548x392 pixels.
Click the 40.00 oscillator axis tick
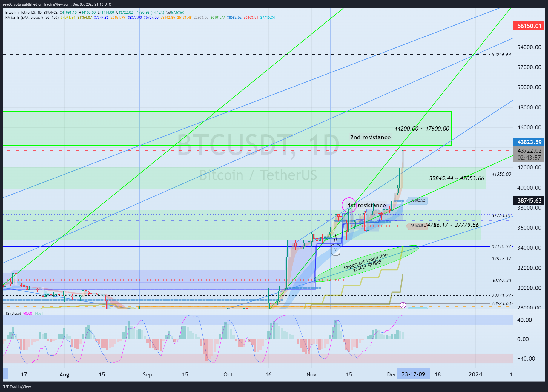coord(524,320)
